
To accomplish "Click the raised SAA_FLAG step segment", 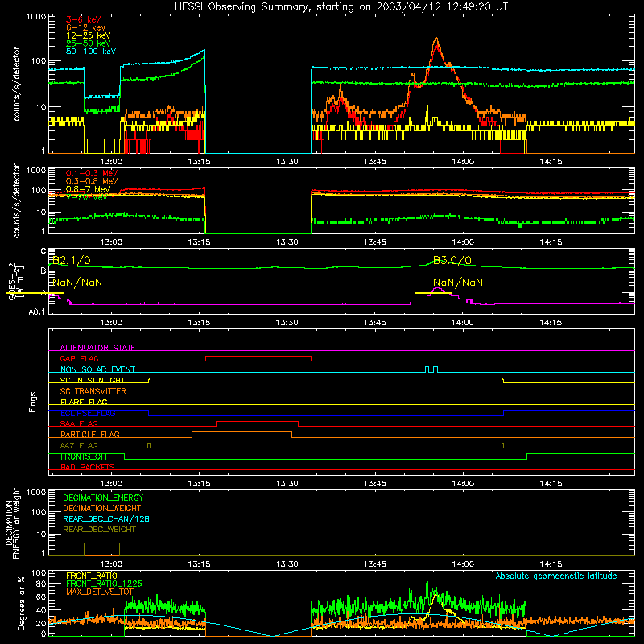I will [x=257, y=421].
